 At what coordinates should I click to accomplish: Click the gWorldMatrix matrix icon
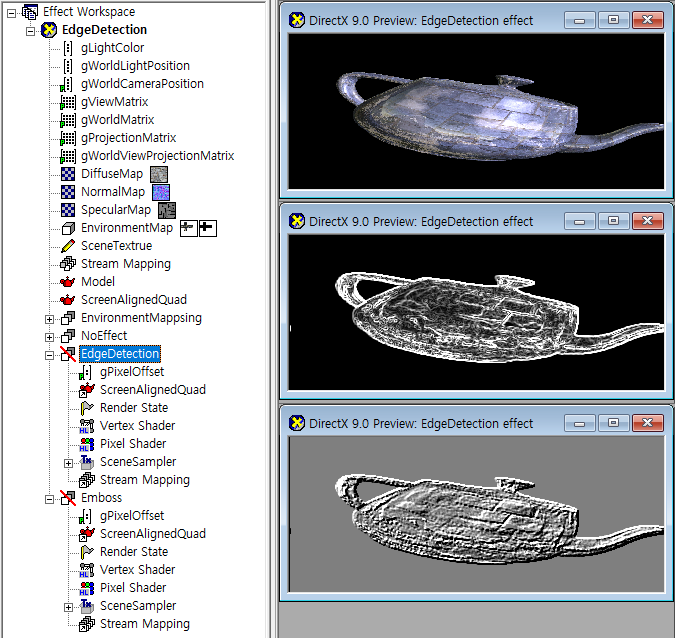(68, 121)
